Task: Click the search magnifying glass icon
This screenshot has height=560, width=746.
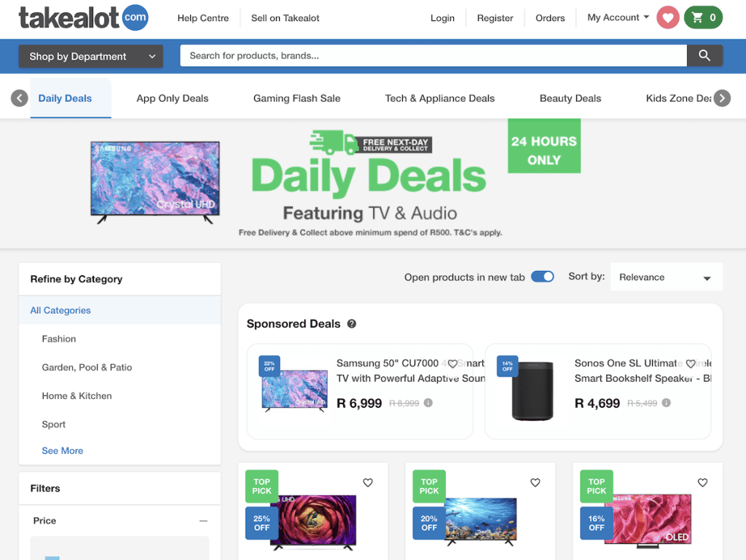Action: [x=704, y=55]
